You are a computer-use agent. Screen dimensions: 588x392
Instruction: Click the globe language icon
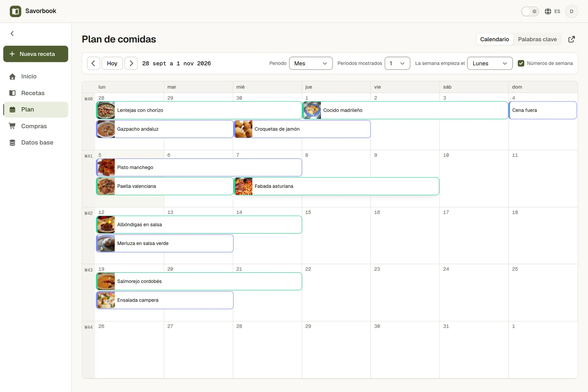click(548, 11)
